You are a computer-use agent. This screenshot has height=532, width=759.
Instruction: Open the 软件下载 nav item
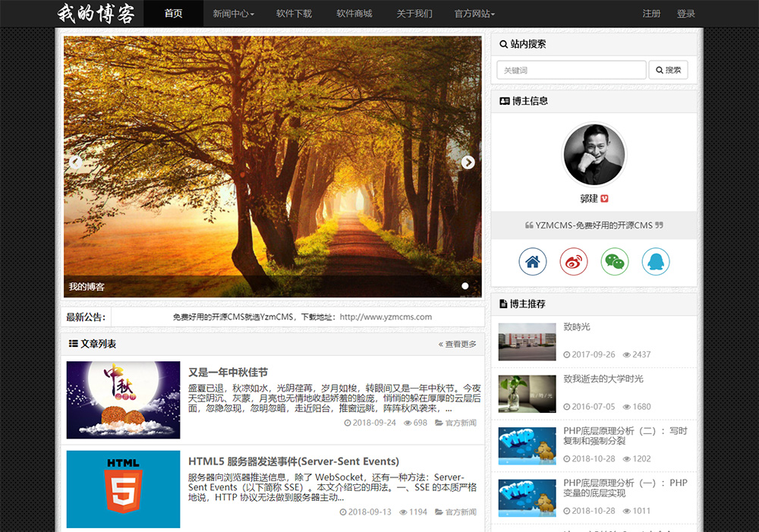[x=294, y=14]
